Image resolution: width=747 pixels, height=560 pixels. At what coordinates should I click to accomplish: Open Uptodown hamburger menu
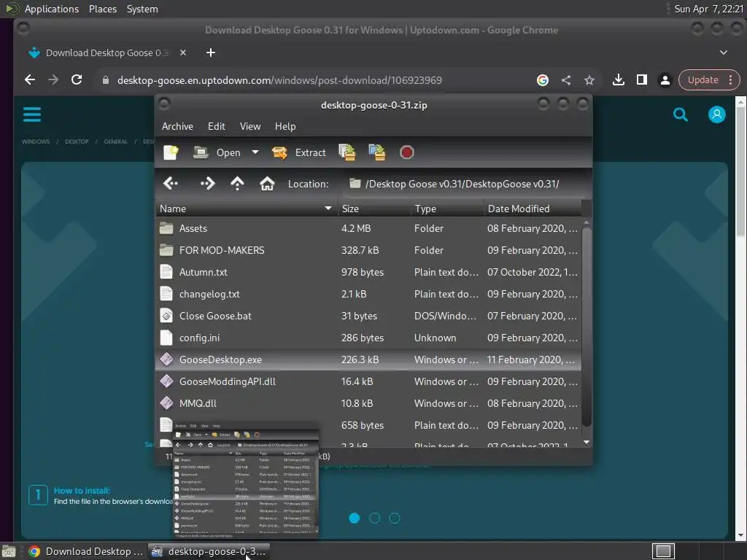coord(32,114)
